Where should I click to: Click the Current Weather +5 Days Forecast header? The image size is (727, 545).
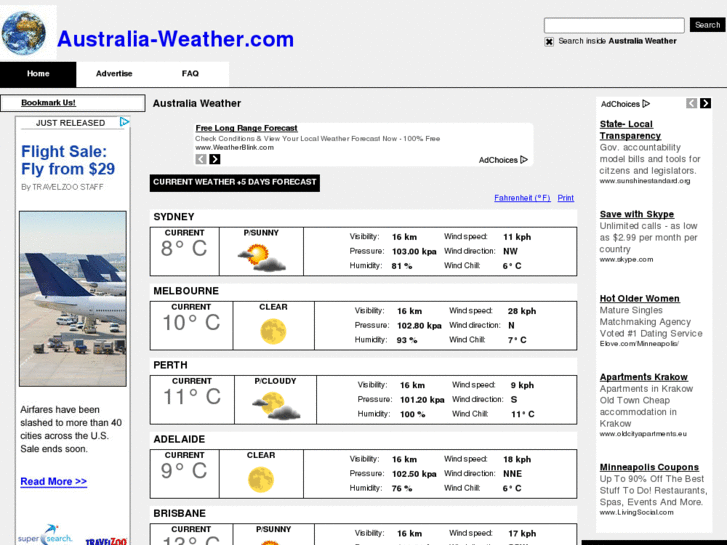pyautogui.click(x=235, y=183)
